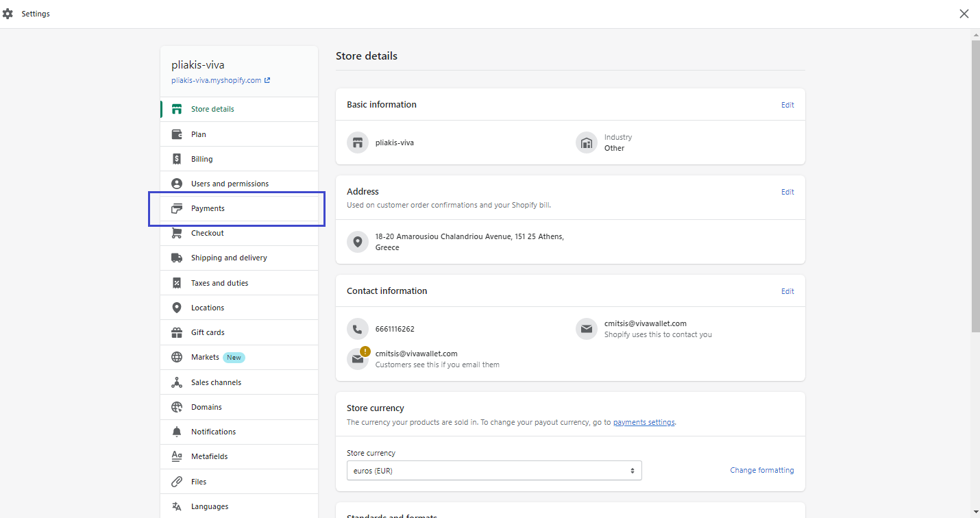
Task: Open the Checkout settings
Action: [x=239, y=233]
